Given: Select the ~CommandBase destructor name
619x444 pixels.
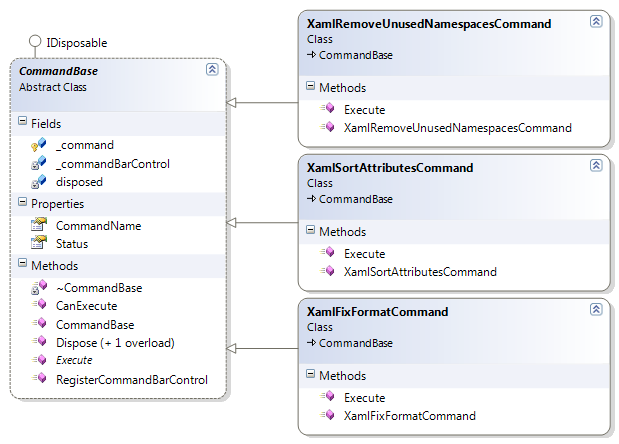Looking at the screenshot, I should point(99,288).
